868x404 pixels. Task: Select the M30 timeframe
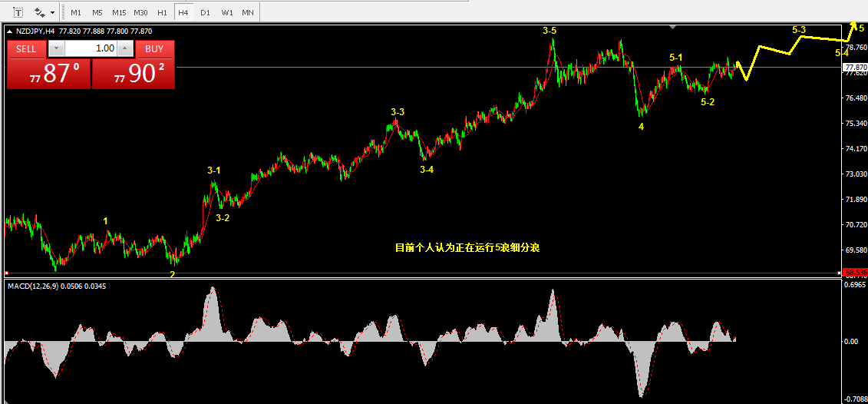click(x=140, y=12)
